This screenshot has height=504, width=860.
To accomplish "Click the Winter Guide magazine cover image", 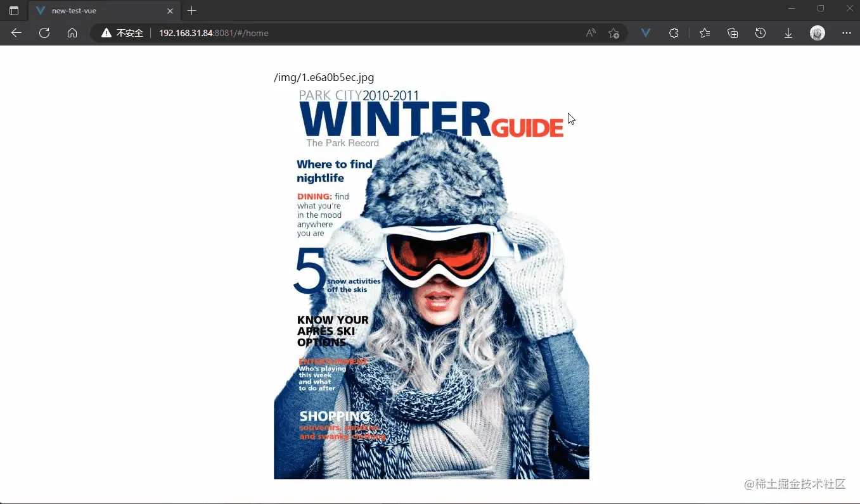I will coord(432,282).
